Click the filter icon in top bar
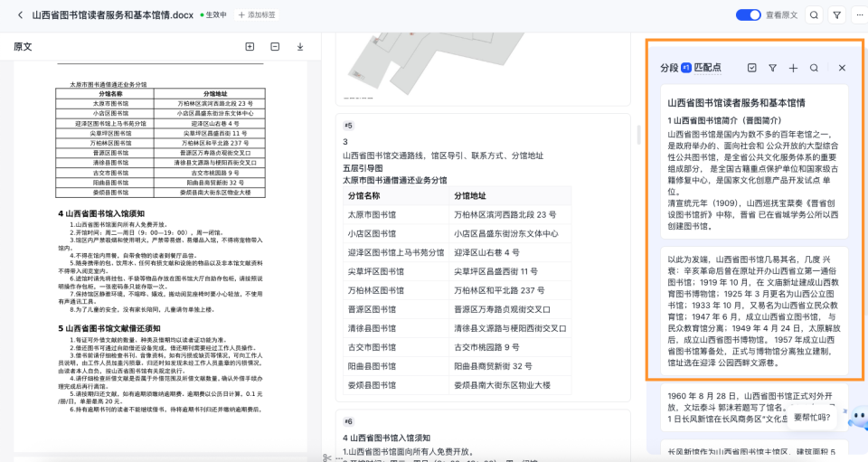This screenshot has width=868, height=462. coord(836,15)
